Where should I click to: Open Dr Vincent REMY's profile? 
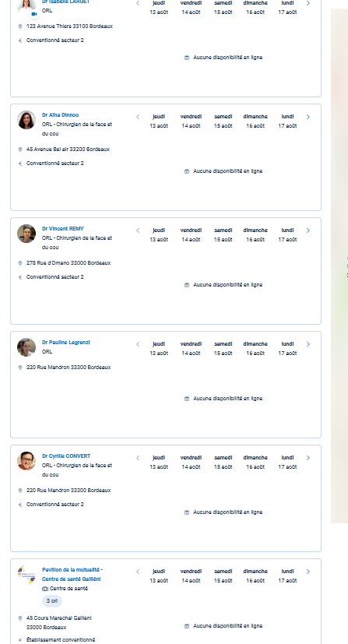63,229
